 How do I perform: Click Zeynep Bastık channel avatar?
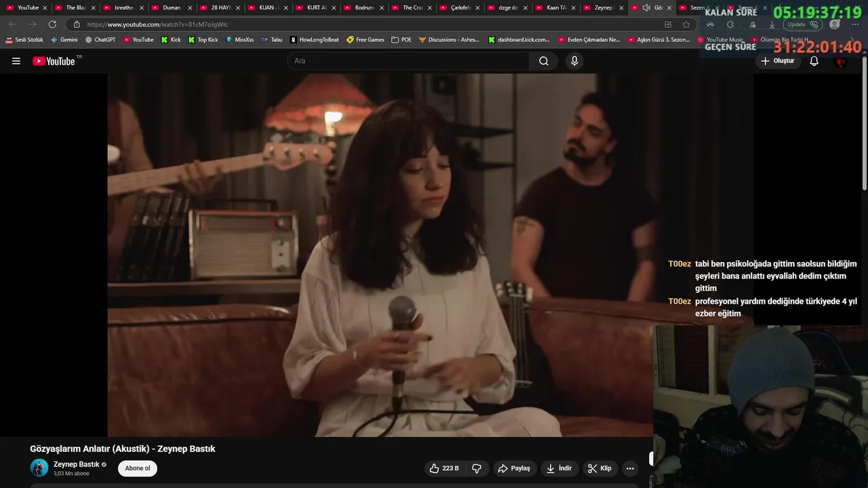[x=39, y=468]
